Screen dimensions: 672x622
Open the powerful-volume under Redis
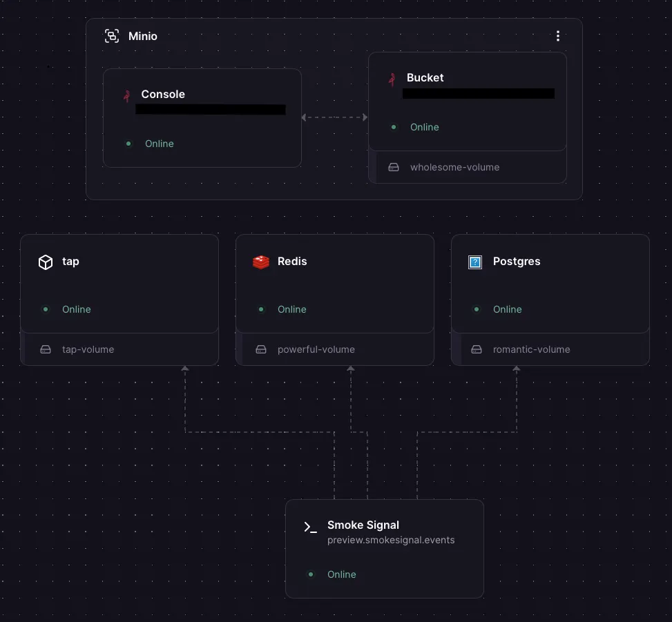(316, 349)
